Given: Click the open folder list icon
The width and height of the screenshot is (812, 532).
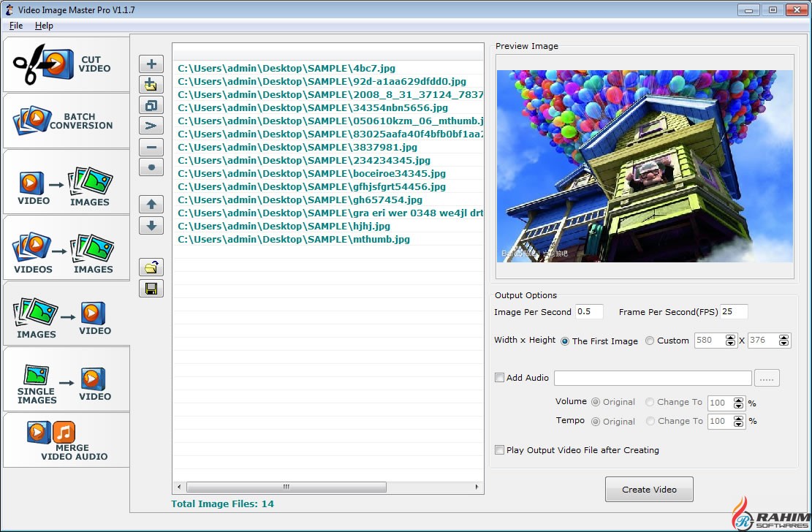Looking at the screenshot, I should click(151, 267).
